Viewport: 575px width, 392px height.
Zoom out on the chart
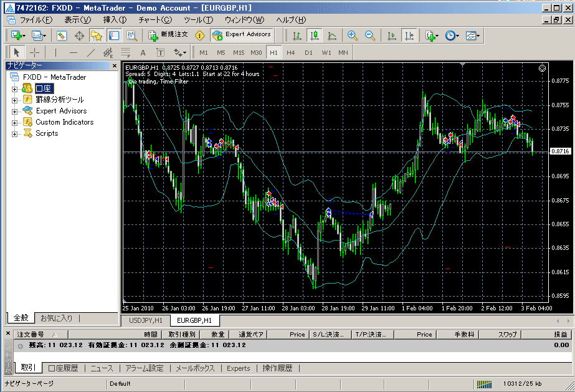[x=370, y=36]
